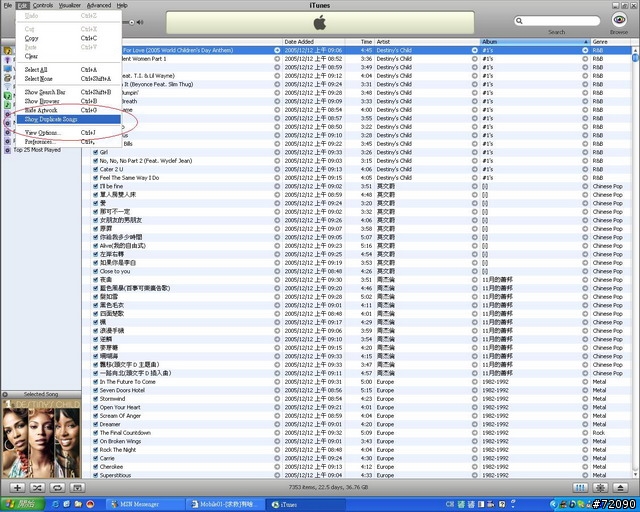Click the help tray icon in taskbar
The image size is (640, 512).
[502, 504]
